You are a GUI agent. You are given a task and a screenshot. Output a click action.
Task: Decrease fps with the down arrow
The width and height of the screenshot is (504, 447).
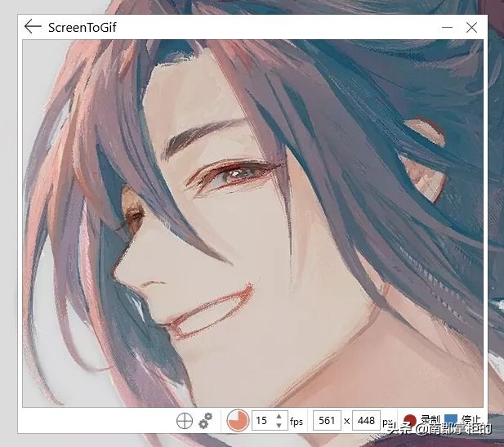point(279,426)
